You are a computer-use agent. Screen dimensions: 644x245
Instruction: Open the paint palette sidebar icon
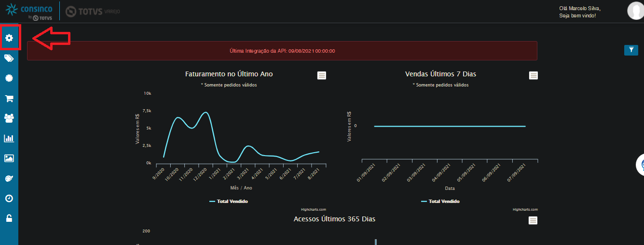[x=9, y=178]
